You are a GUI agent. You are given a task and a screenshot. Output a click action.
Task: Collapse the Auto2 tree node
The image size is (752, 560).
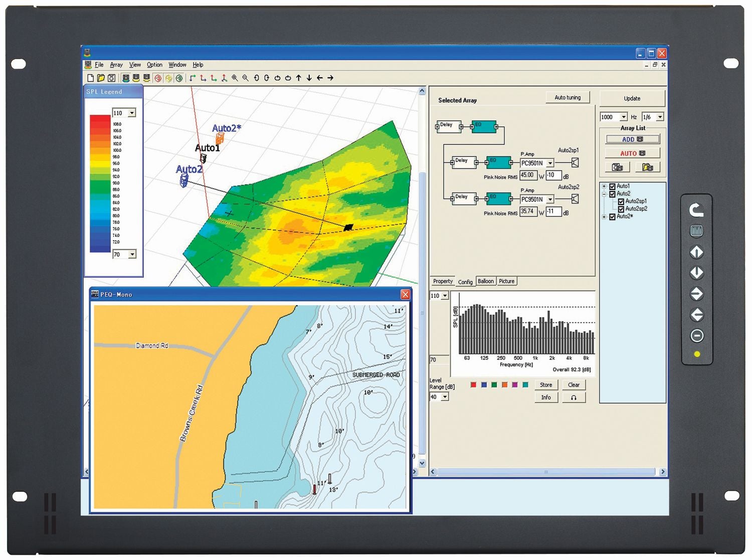click(604, 194)
